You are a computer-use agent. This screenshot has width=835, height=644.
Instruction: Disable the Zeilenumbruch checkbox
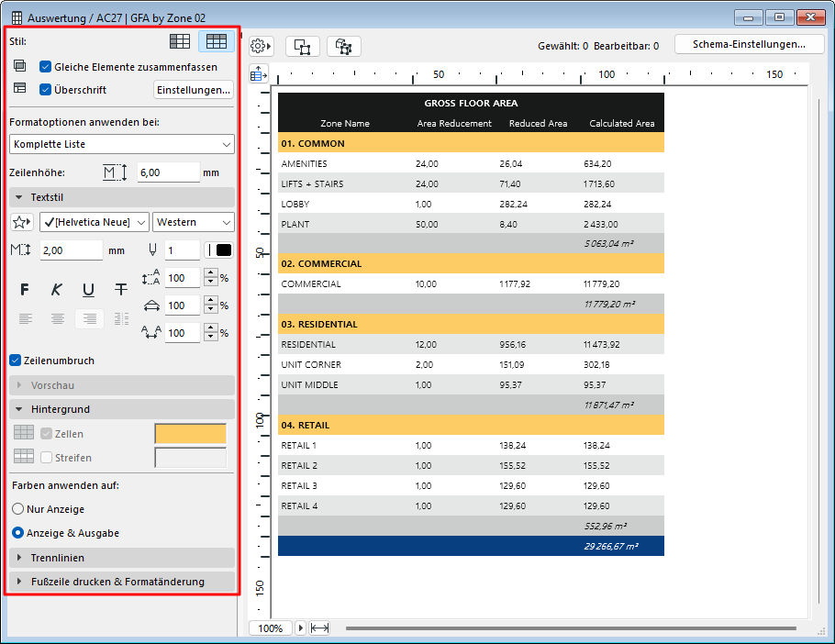pyautogui.click(x=16, y=361)
